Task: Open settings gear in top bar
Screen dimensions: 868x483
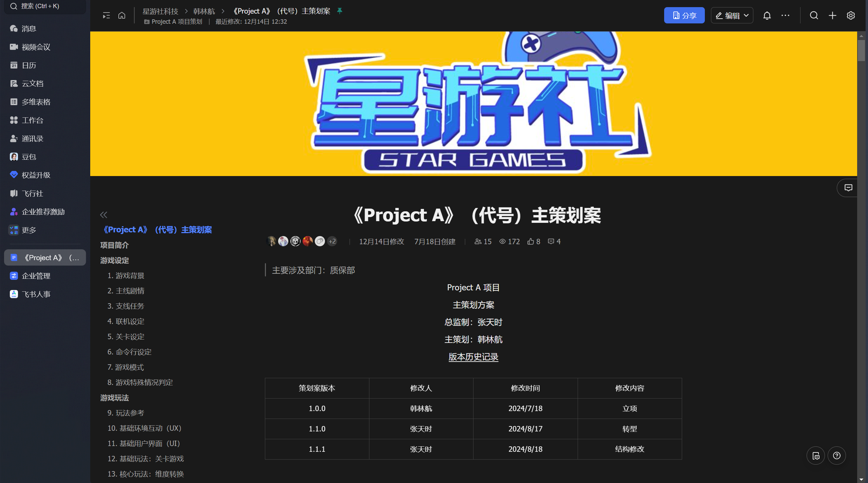Action: (x=850, y=16)
